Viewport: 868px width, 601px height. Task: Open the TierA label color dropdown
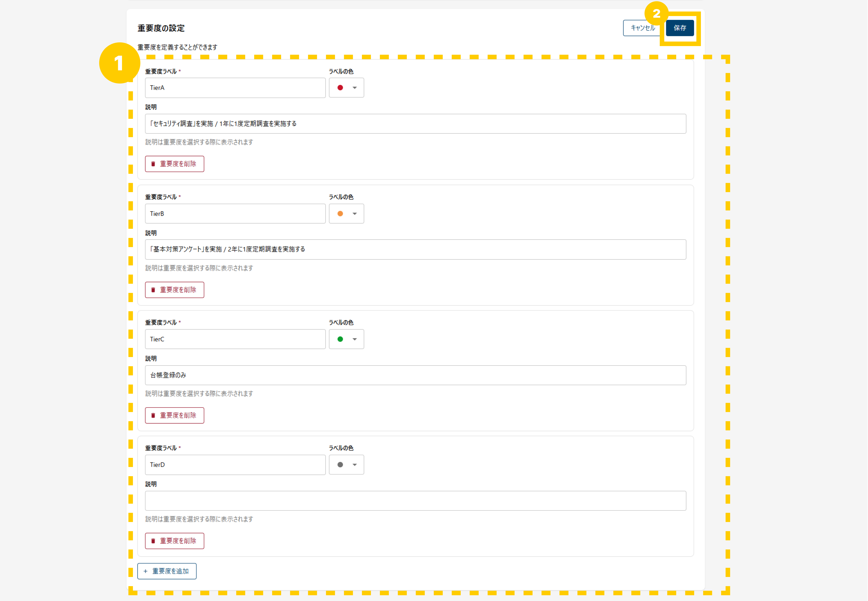pyautogui.click(x=347, y=88)
